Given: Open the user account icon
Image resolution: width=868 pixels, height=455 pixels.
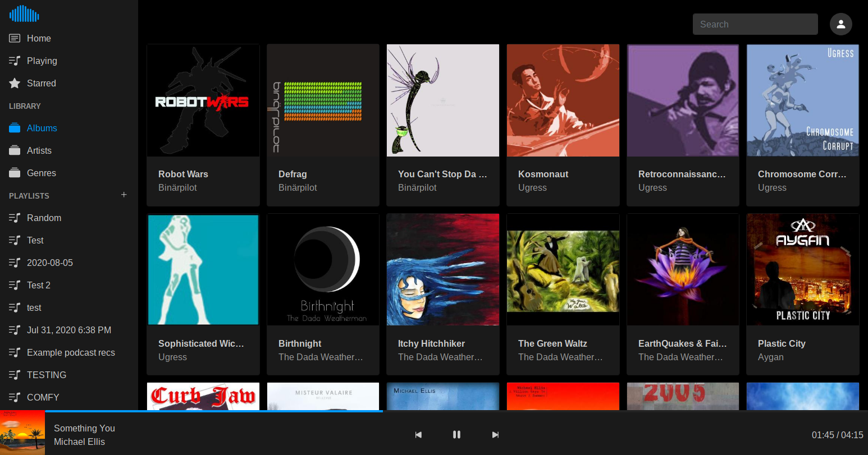Looking at the screenshot, I should click(840, 24).
